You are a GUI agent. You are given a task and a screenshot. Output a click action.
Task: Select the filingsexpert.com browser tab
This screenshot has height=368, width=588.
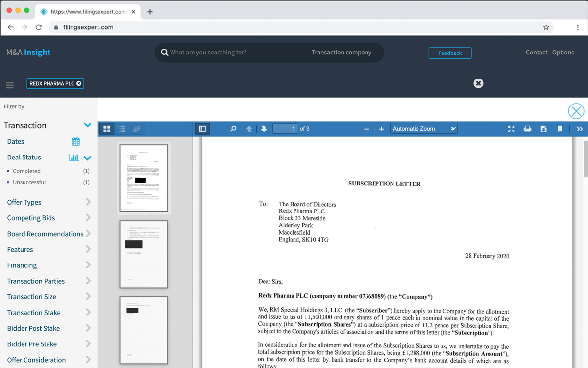click(88, 12)
